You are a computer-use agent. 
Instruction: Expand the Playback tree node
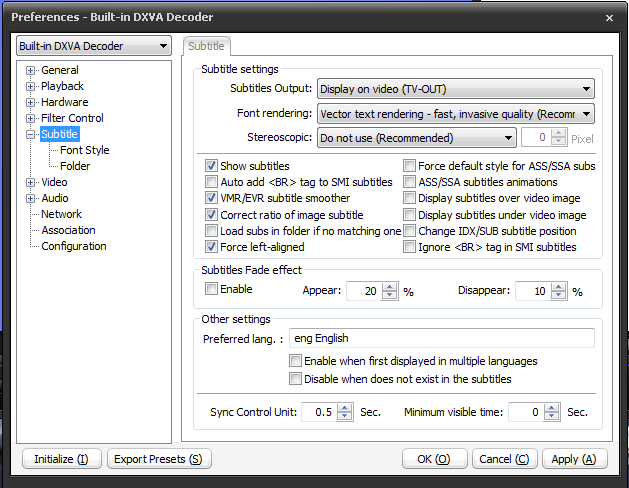[x=30, y=87]
